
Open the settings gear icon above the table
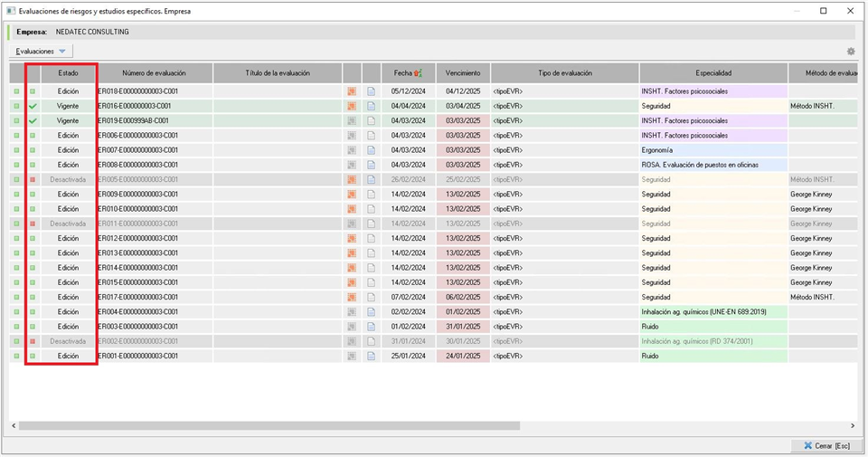(x=850, y=52)
